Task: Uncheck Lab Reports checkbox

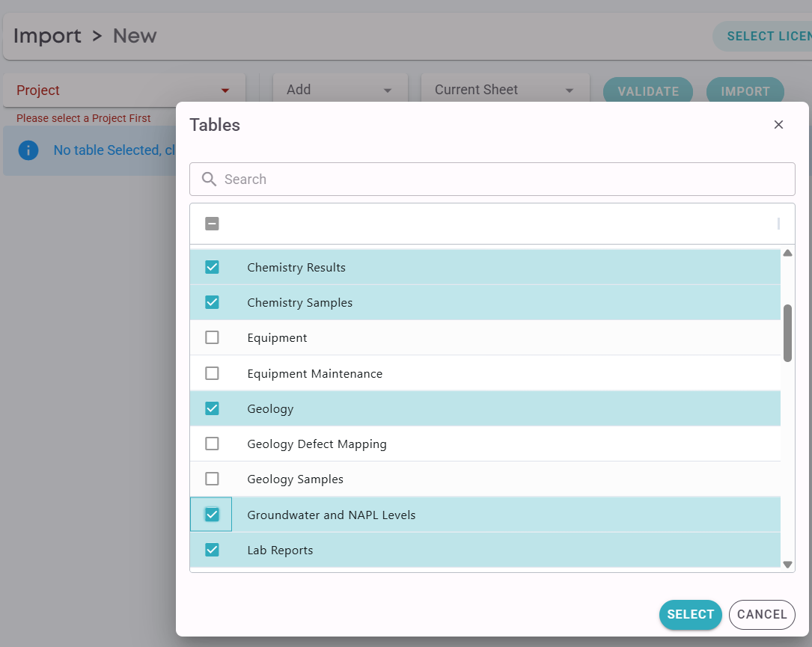Action: tap(212, 550)
